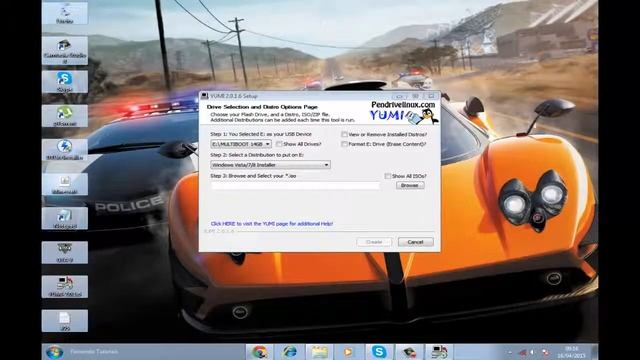Screen dimensions: 640x360
Task: Open the E:\ MULTIBOOT drive dropdown
Action: point(241,144)
